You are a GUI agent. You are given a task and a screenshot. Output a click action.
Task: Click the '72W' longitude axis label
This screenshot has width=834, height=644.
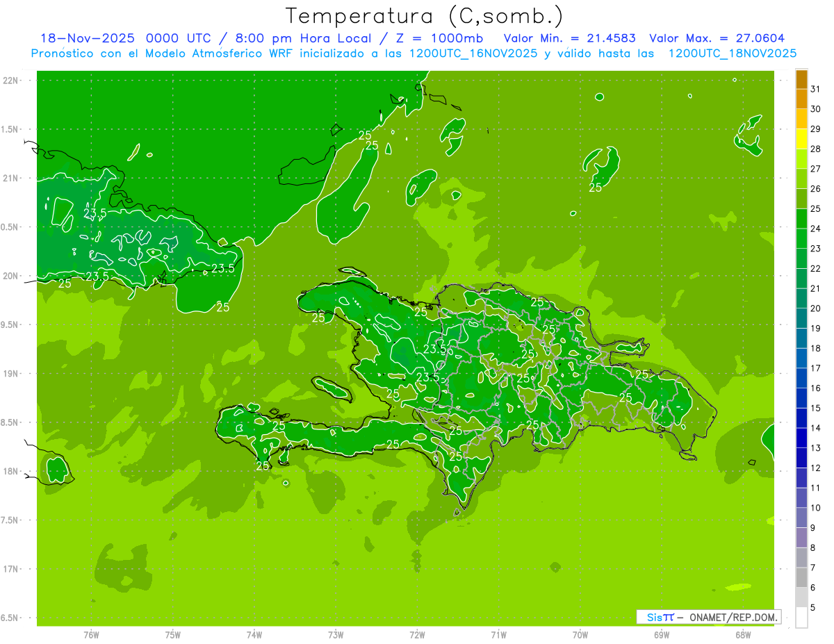[x=417, y=635]
